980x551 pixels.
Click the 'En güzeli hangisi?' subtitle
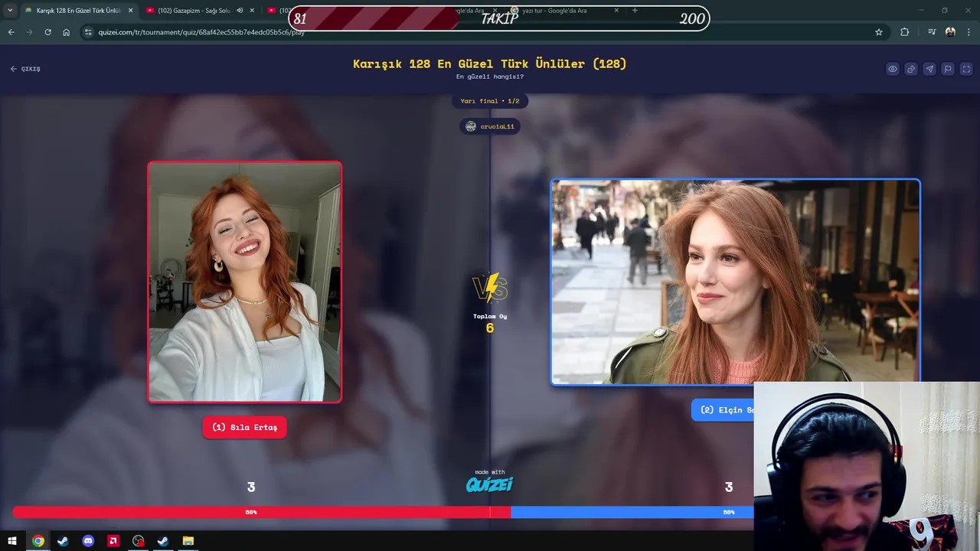point(490,77)
